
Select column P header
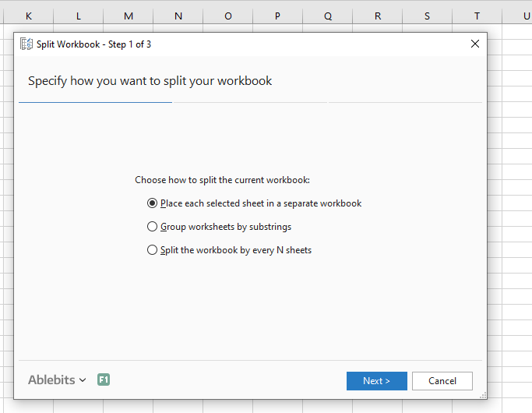point(277,16)
